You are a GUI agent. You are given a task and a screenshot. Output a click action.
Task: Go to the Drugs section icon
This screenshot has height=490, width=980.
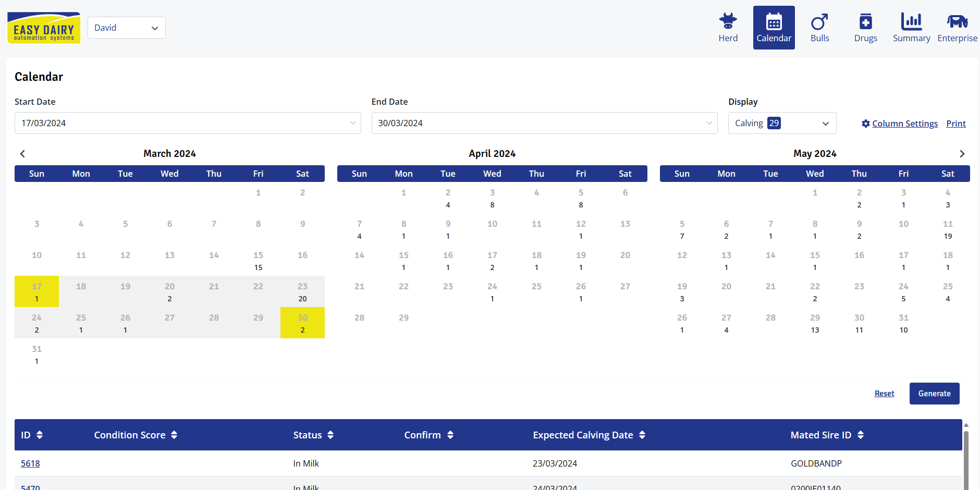coord(865,22)
